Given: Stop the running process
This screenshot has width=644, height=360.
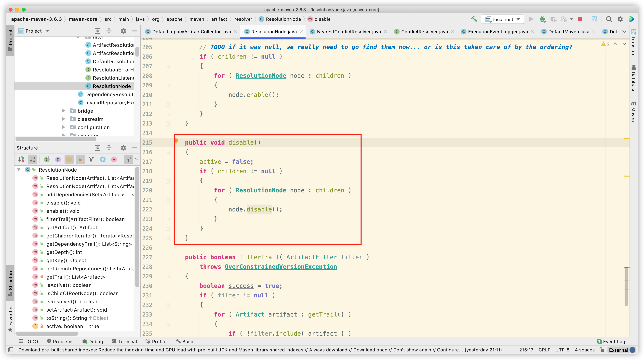Looking at the screenshot, I should (x=580, y=19).
